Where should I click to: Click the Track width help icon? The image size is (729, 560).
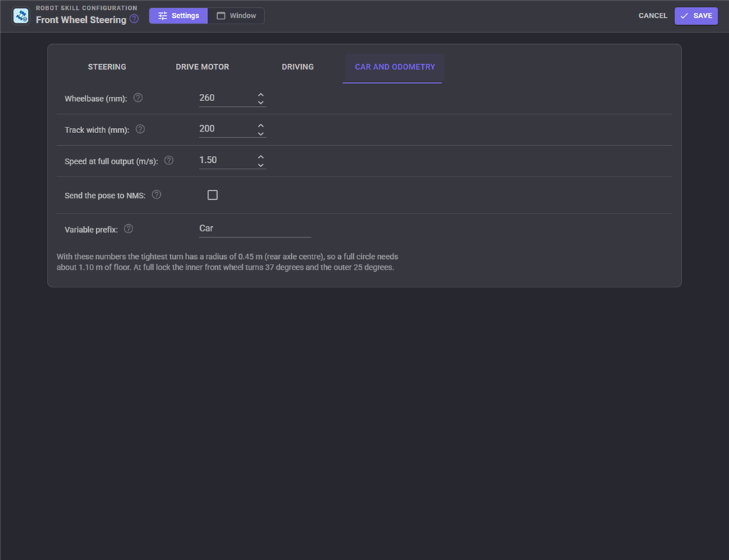tap(140, 130)
